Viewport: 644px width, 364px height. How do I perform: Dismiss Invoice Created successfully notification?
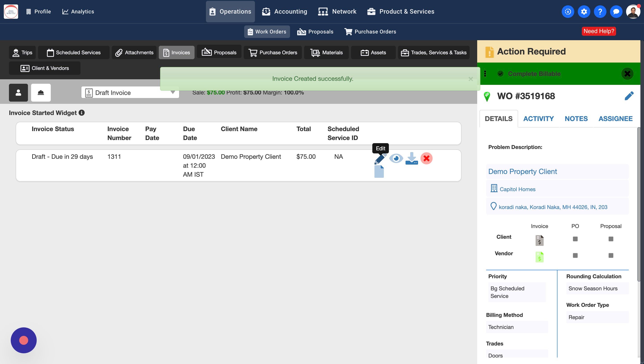(470, 79)
